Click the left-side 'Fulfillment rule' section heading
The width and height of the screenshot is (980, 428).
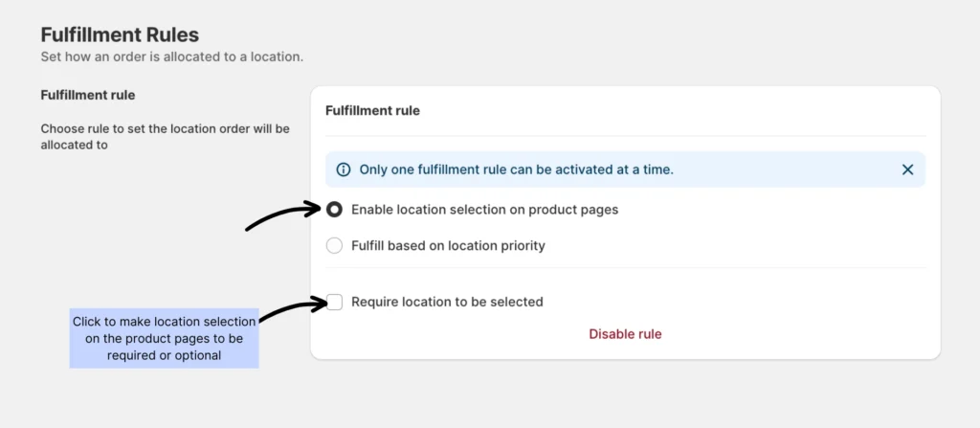pos(87,96)
